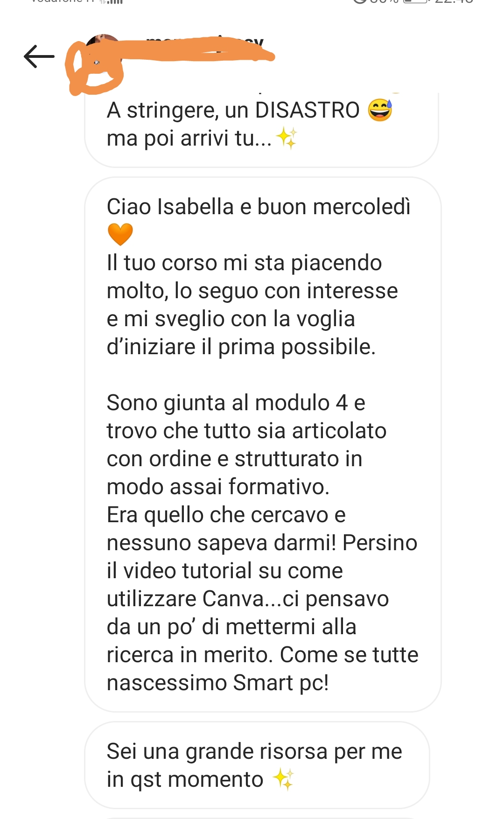Tap the signal strength icon in status bar
This screenshot has height=819, width=504.
click(111, 1)
